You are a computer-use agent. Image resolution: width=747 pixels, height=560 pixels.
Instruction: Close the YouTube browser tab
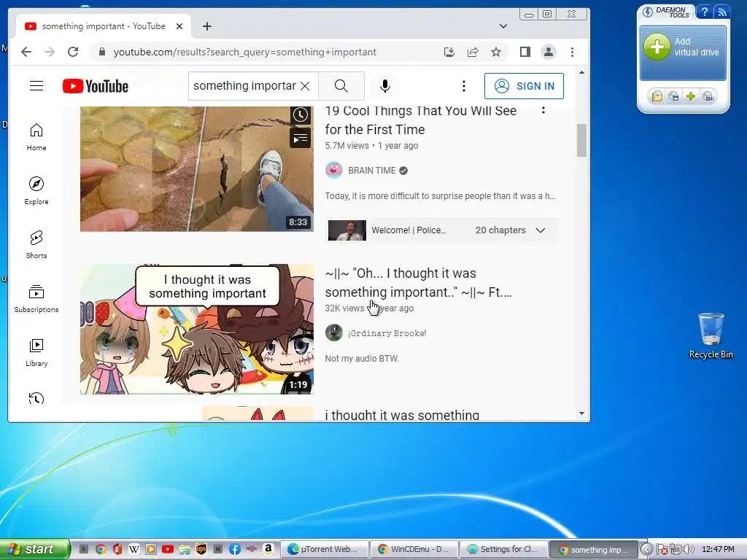(x=179, y=26)
